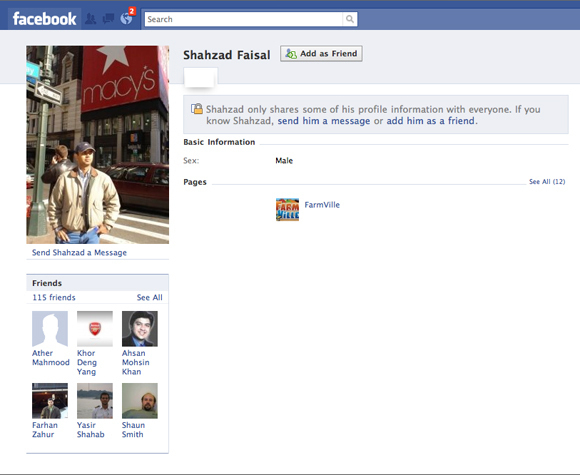Click the Shahzad Faisal profile name

pos(227,55)
